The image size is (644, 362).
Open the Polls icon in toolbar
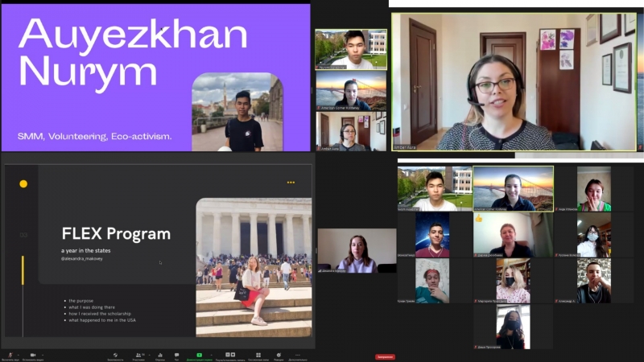pyautogui.click(x=159, y=354)
